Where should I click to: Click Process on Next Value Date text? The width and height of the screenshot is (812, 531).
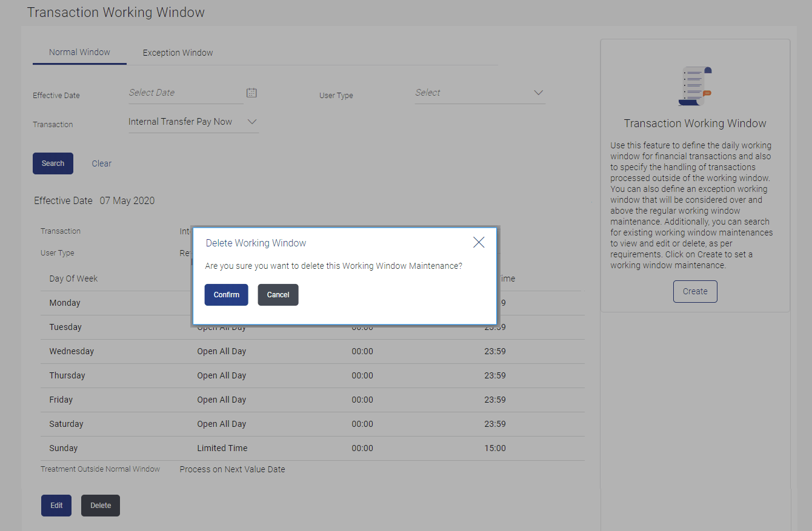coord(232,469)
